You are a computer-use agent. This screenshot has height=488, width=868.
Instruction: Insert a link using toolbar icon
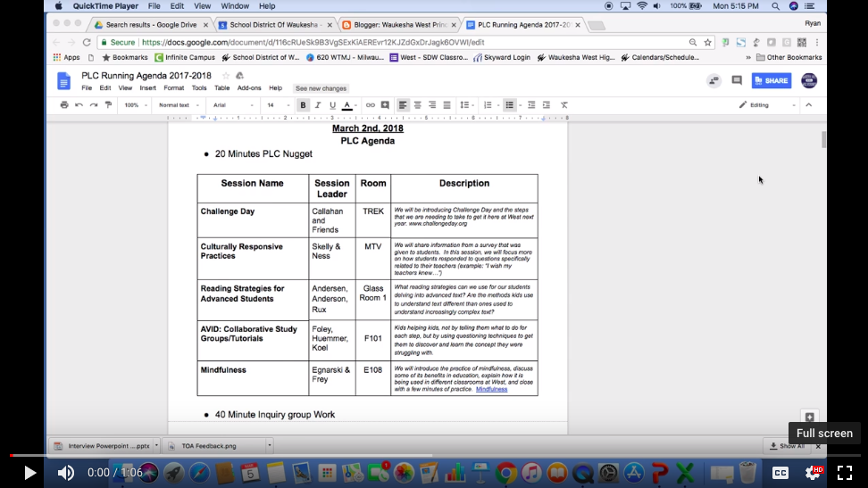(x=371, y=105)
